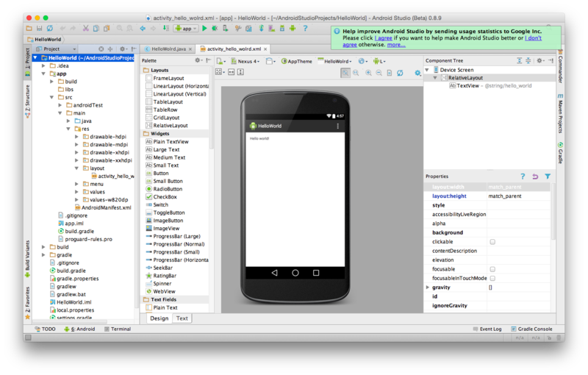Image resolution: width=588 pixels, height=375 pixels.
Task: Toggle the Favorites side panel
Action: click(27, 303)
